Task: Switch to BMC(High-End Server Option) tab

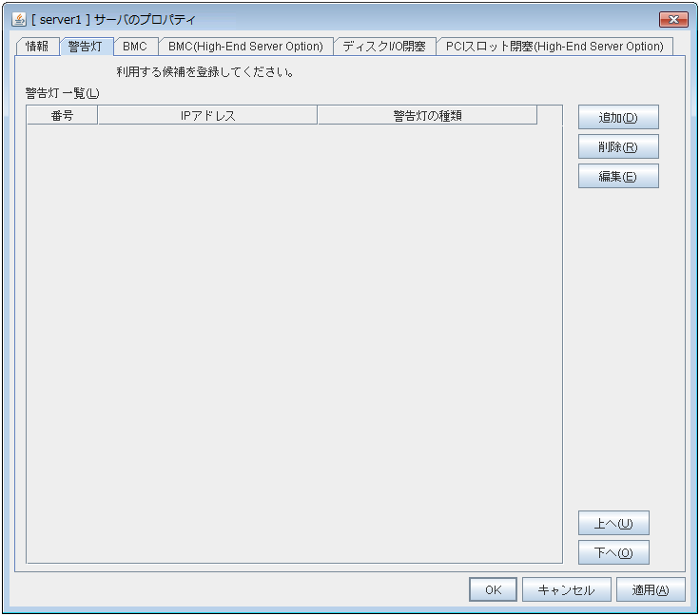Action: tap(245, 47)
